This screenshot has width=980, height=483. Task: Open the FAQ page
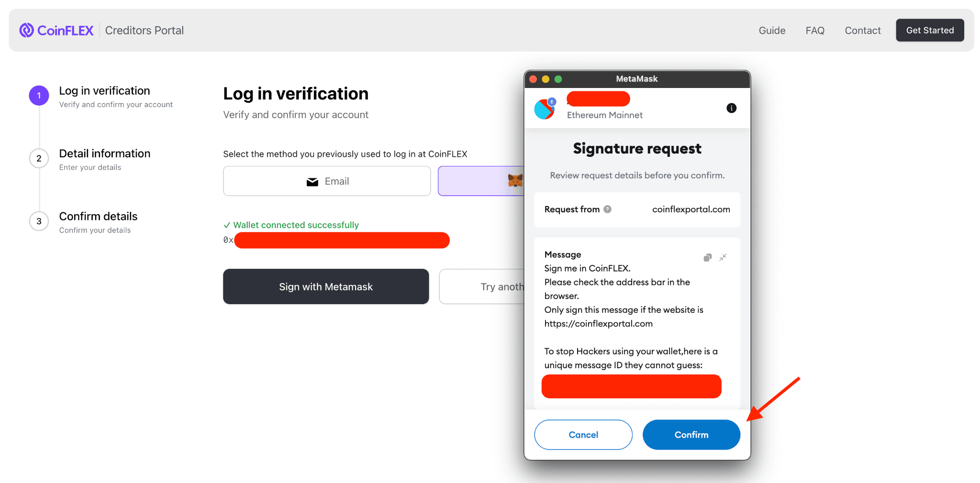pos(815,30)
